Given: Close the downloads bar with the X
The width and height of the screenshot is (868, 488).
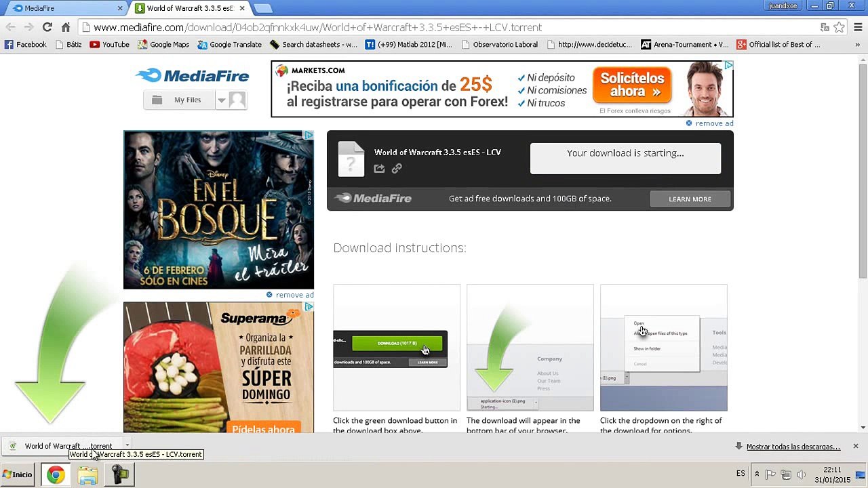Looking at the screenshot, I should point(856,446).
